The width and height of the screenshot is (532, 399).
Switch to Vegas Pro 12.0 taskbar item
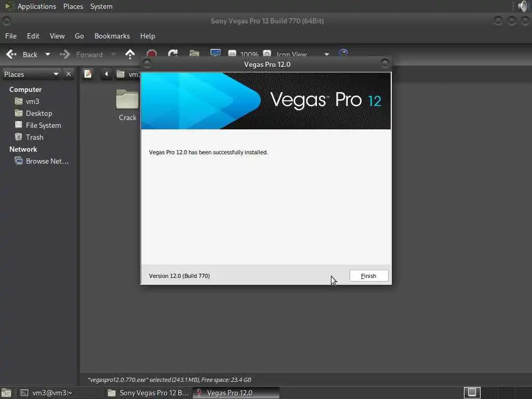click(x=236, y=393)
